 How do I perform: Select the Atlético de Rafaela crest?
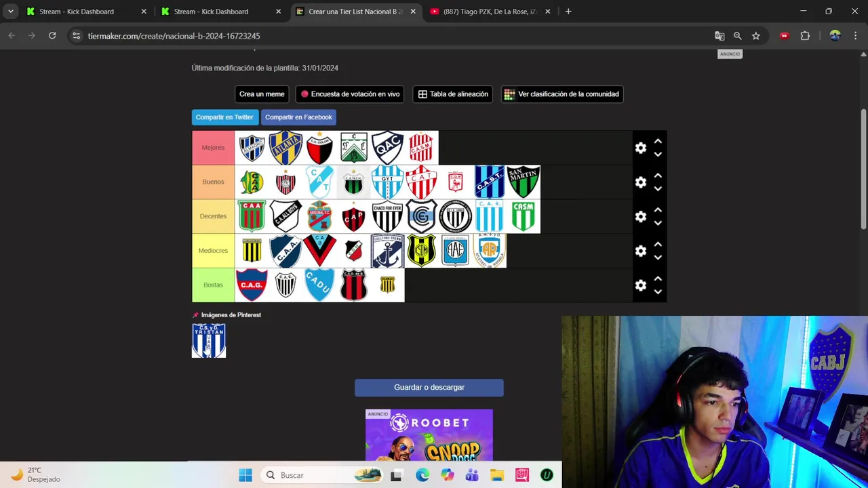489,251
